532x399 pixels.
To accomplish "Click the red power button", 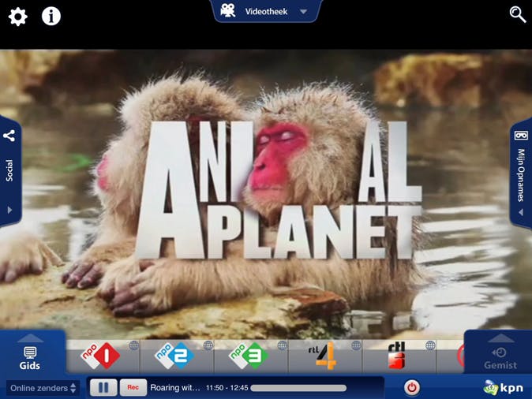I will pos(411,387).
